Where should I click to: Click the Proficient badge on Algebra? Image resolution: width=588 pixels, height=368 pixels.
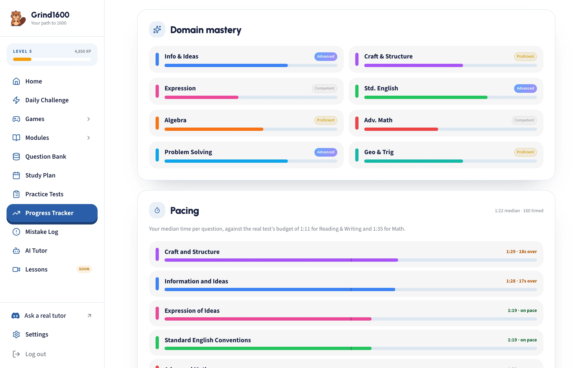326,120
